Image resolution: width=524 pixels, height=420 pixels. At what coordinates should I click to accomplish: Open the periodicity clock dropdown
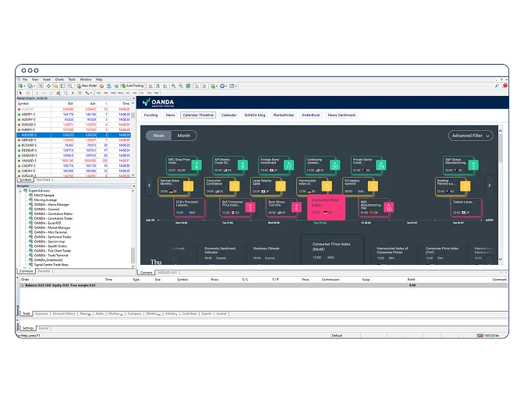[x=223, y=86]
